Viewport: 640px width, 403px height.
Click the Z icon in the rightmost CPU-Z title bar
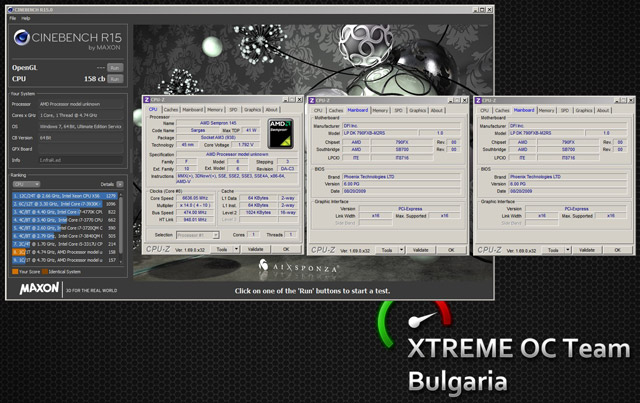pos(478,100)
